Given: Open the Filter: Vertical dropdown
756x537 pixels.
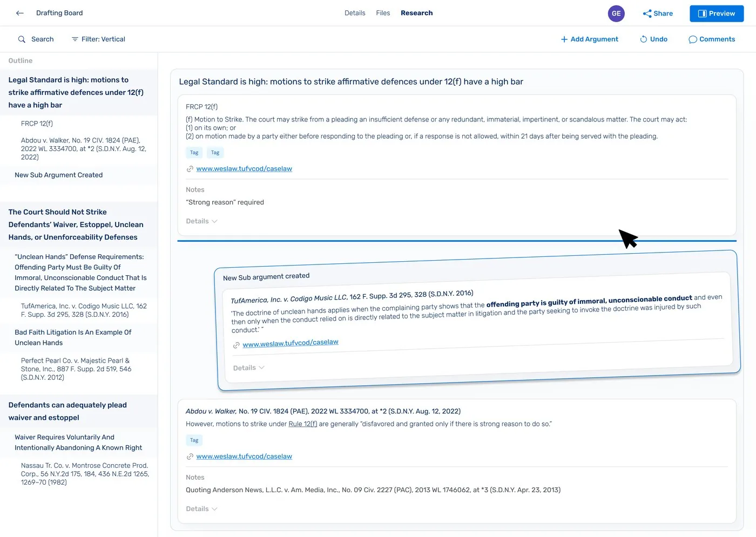Looking at the screenshot, I should coord(98,39).
